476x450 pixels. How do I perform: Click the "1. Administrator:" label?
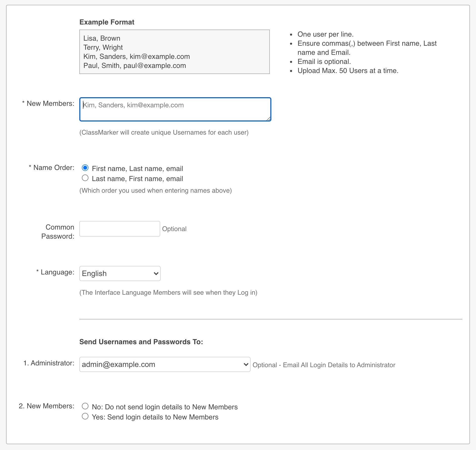(x=49, y=363)
